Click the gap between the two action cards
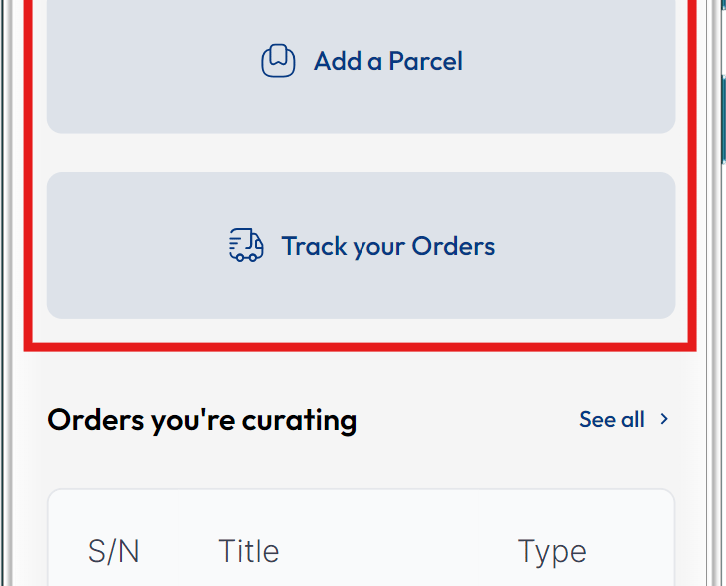The height and width of the screenshot is (586, 726). (360, 153)
